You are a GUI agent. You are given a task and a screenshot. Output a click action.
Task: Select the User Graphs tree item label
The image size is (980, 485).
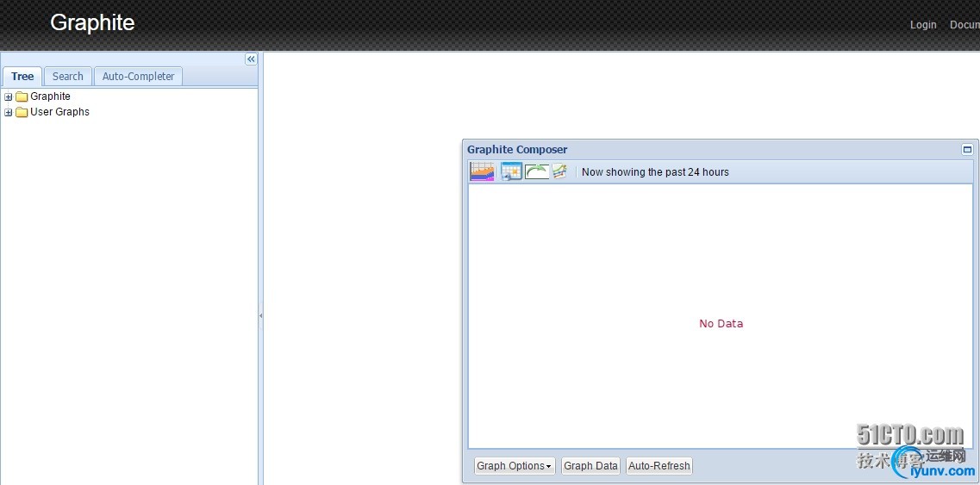pos(59,112)
